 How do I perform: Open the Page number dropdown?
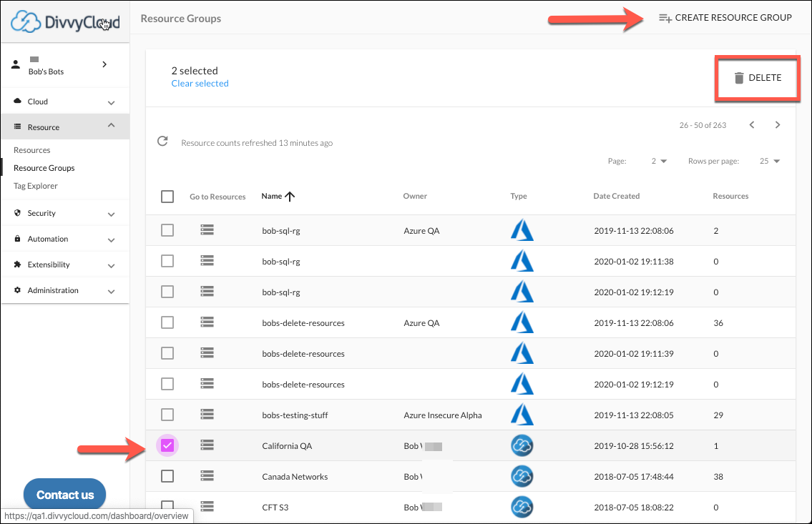coord(659,161)
